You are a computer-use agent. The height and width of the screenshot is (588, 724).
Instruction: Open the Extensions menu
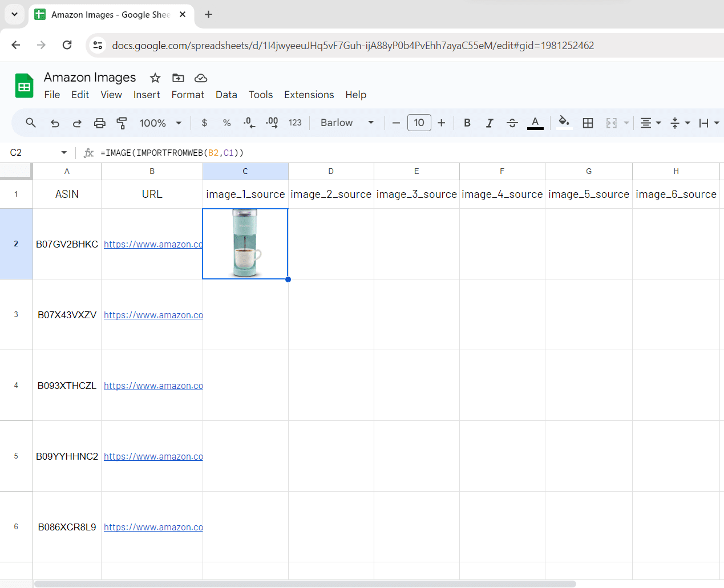[x=309, y=95]
